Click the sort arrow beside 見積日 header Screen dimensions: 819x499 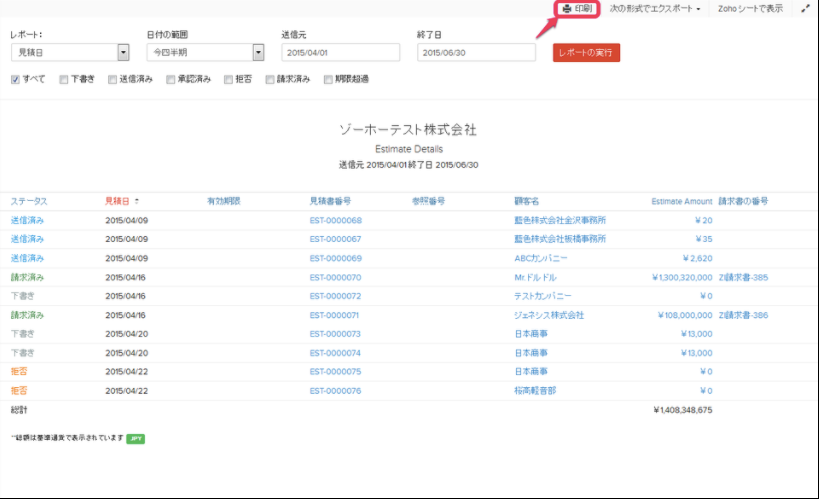(x=137, y=201)
